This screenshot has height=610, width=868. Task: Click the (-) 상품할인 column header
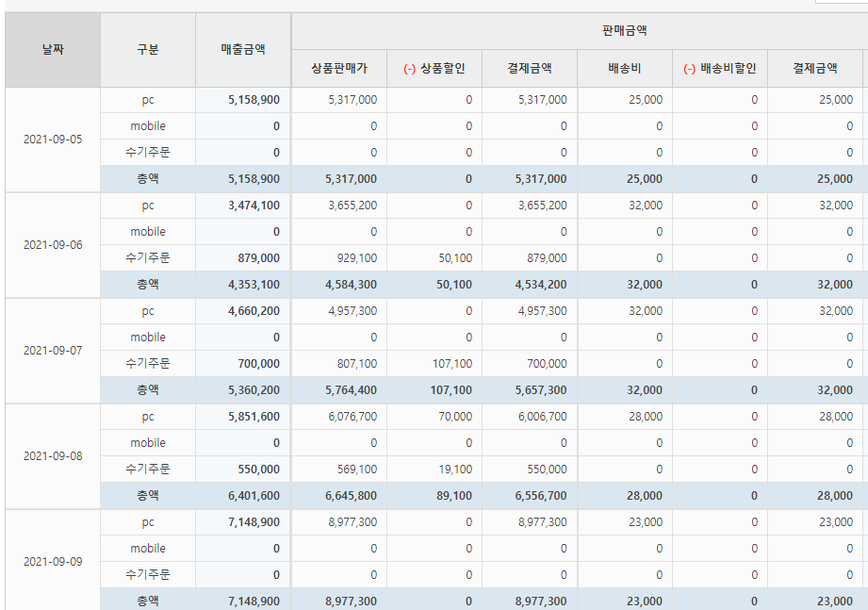click(434, 69)
